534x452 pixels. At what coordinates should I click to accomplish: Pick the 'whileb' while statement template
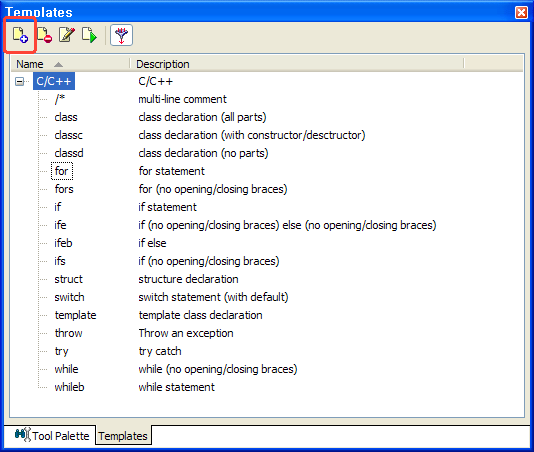point(69,387)
